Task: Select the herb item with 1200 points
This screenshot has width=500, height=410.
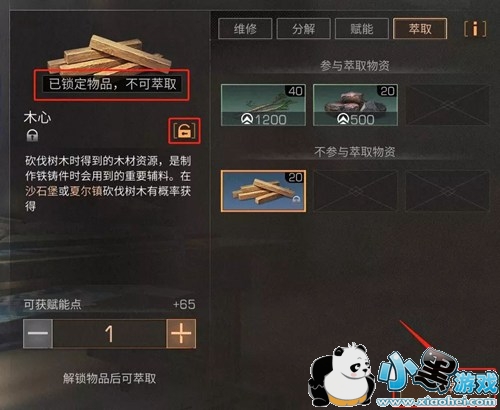Action: 263,105
